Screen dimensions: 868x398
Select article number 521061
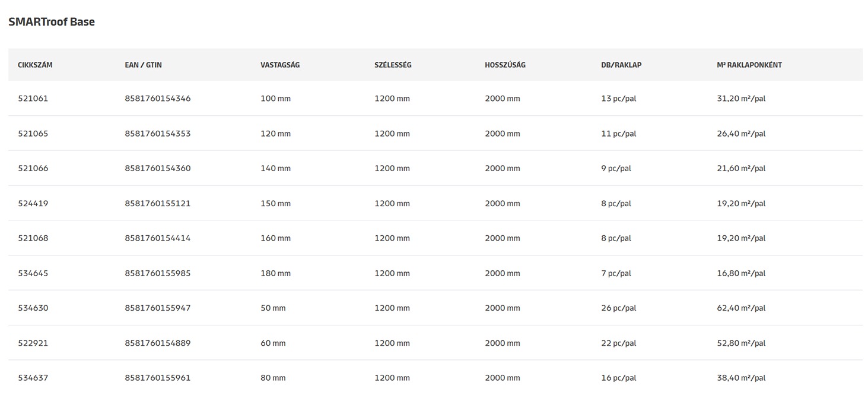(33, 99)
